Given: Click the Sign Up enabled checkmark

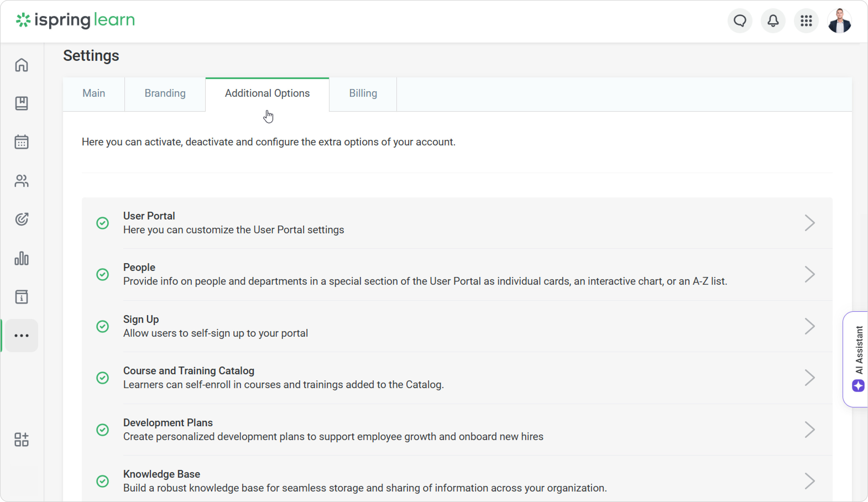Looking at the screenshot, I should click(x=102, y=326).
